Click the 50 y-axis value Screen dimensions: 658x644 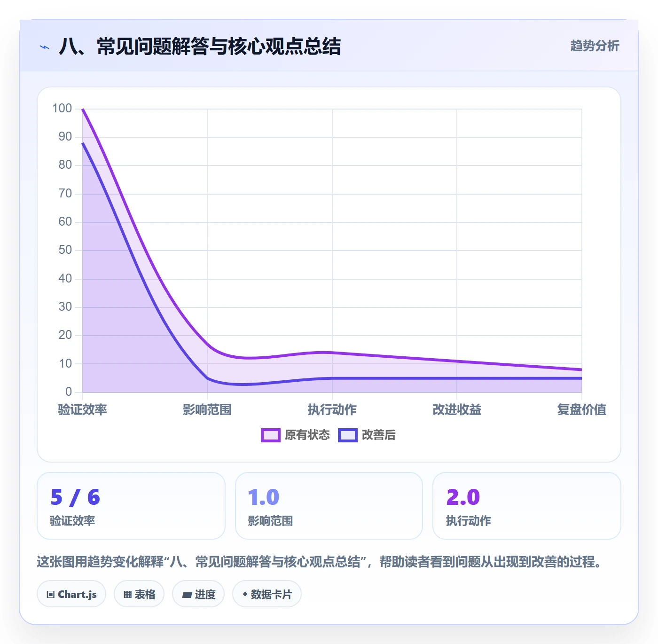(x=65, y=250)
